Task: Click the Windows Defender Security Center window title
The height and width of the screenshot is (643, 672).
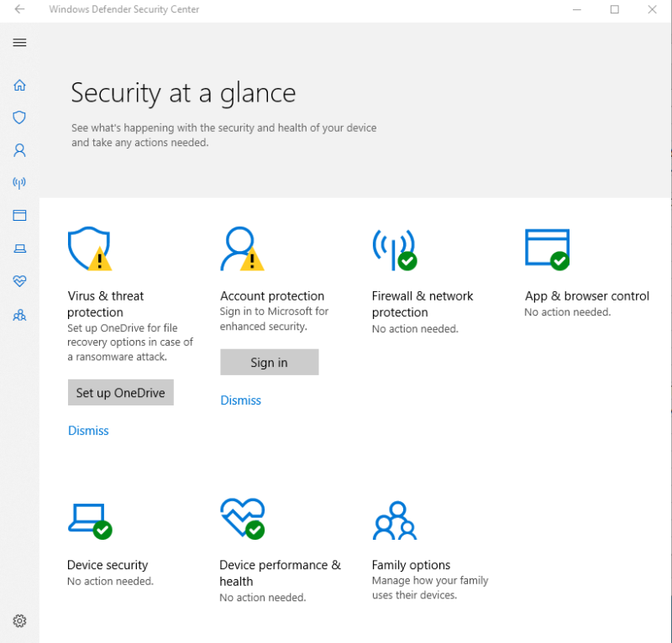Action: click(123, 9)
